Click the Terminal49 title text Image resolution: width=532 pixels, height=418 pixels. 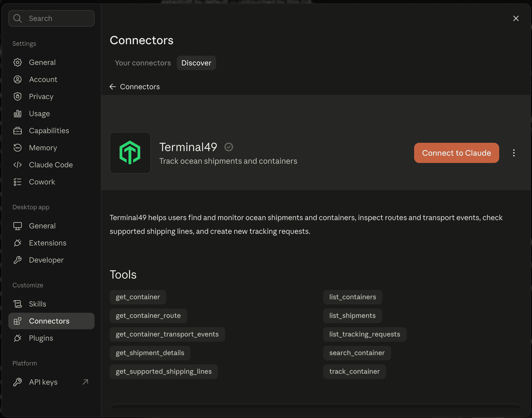point(188,147)
